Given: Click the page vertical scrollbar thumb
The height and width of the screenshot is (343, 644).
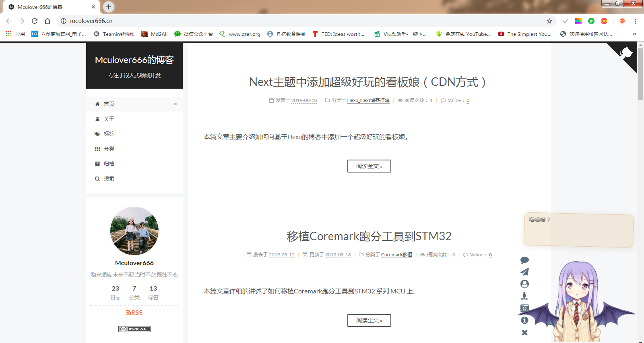Looking at the screenshot, I should 640,75.
